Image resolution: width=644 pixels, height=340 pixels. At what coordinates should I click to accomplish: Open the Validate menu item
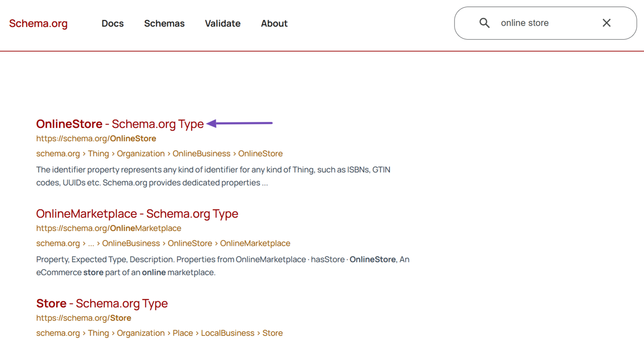coord(223,23)
